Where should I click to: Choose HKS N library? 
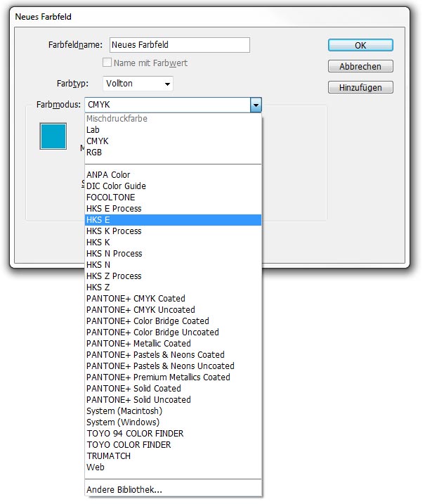[173, 265]
